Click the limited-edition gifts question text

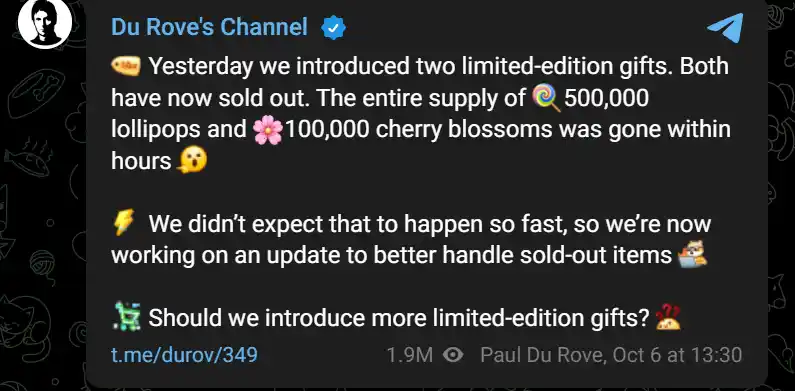tap(399, 318)
